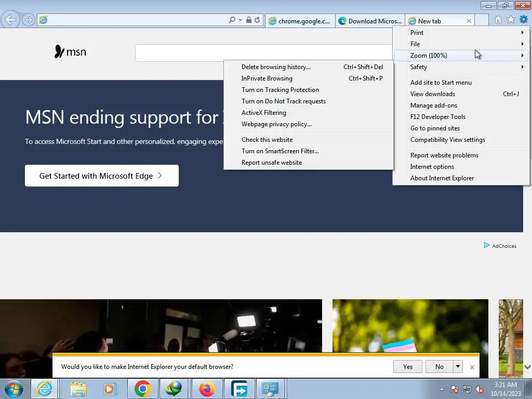Open the transgender flag news thumbnail
This screenshot has width=532, height=399.
tap(410, 326)
